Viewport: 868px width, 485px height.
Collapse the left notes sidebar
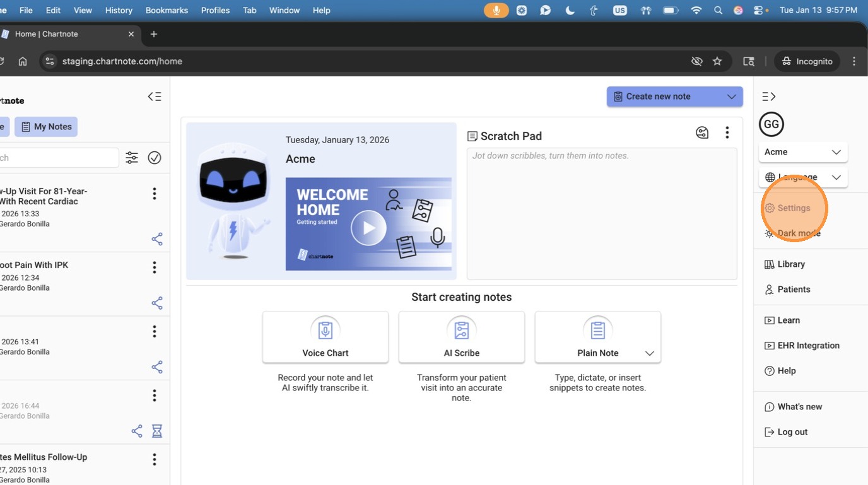[155, 96]
